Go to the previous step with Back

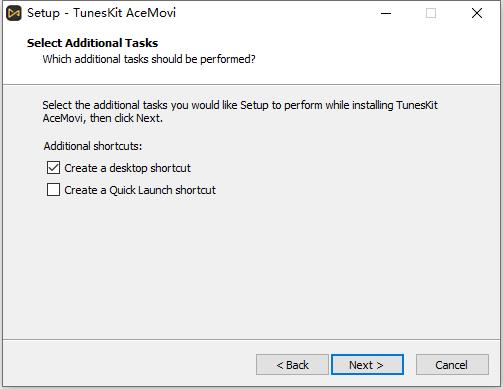(292, 365)
